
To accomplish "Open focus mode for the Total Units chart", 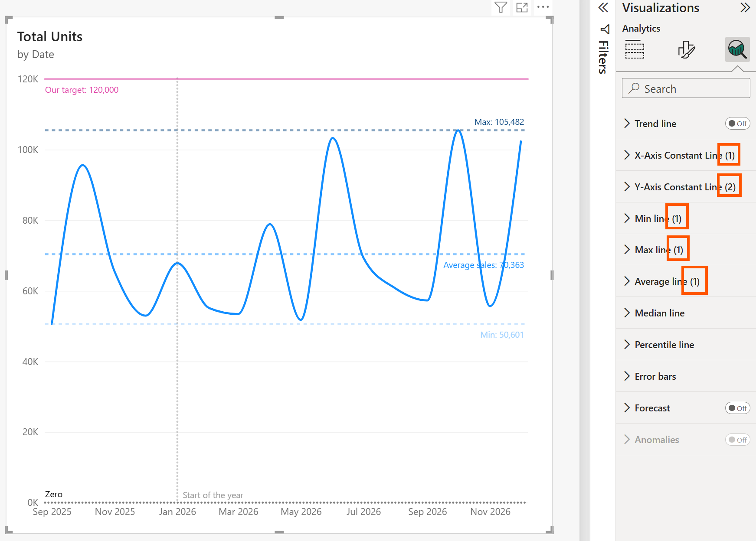I will pyautogui.click(x=522, y=7).
